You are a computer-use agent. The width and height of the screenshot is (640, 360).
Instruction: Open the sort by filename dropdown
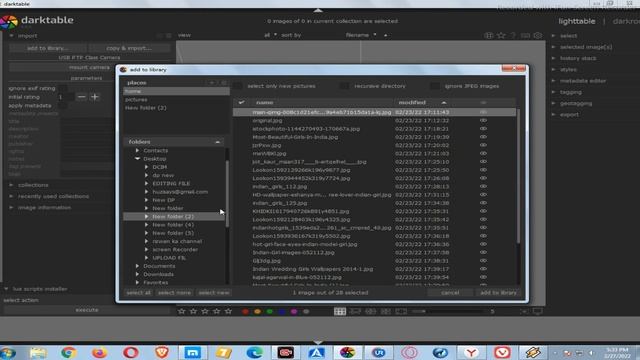(361, 35)
